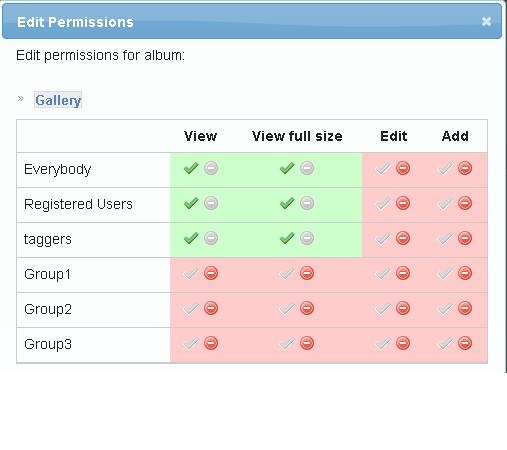The image size is (507, 450).
Task: Deny View full size for taggers
Action: [307, 238]
